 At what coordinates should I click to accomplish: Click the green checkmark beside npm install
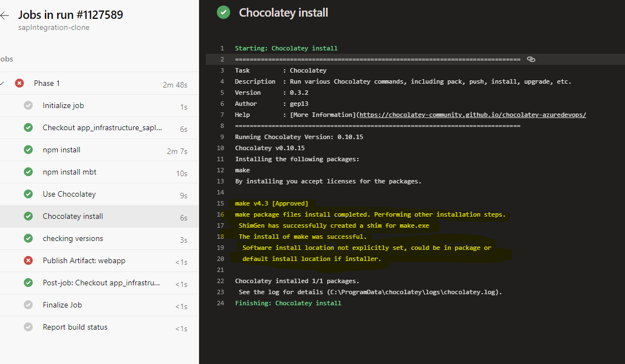(x=28, y=150)
